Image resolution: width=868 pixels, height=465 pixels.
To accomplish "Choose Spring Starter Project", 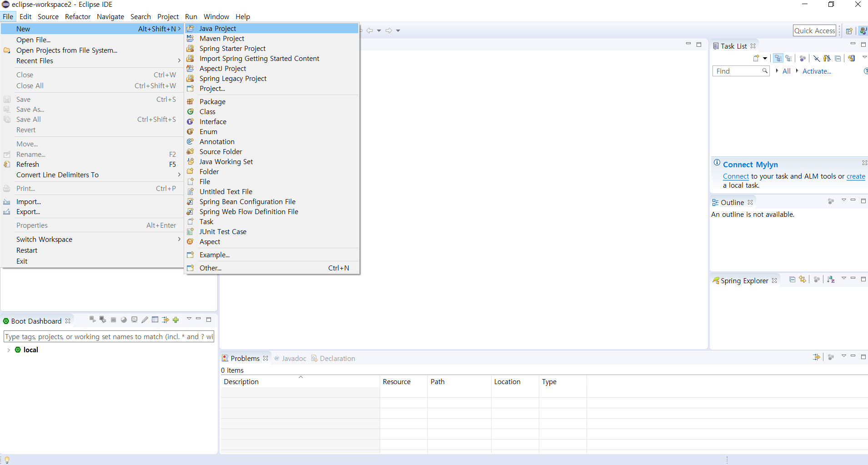I will (272, 49).
